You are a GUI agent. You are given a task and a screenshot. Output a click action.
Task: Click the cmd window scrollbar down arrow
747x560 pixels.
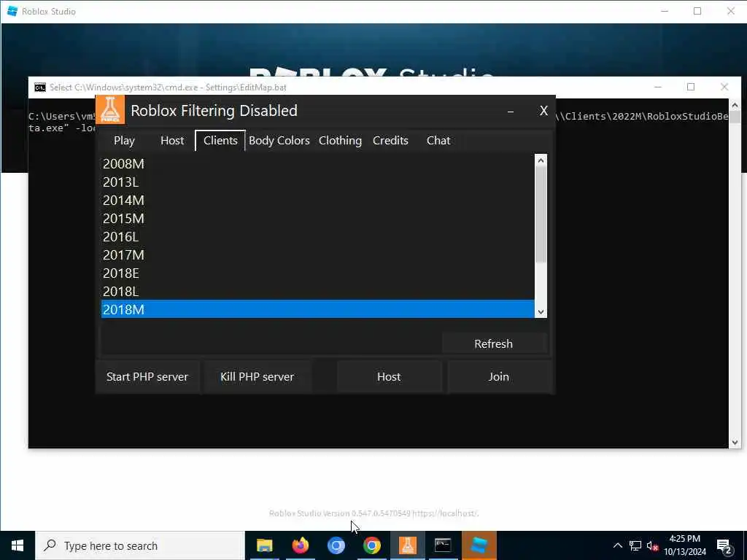click(735, 443)
